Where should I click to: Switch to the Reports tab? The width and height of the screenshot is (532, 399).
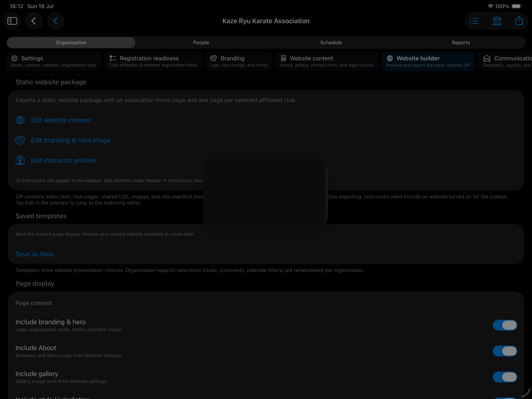[461, 43]
